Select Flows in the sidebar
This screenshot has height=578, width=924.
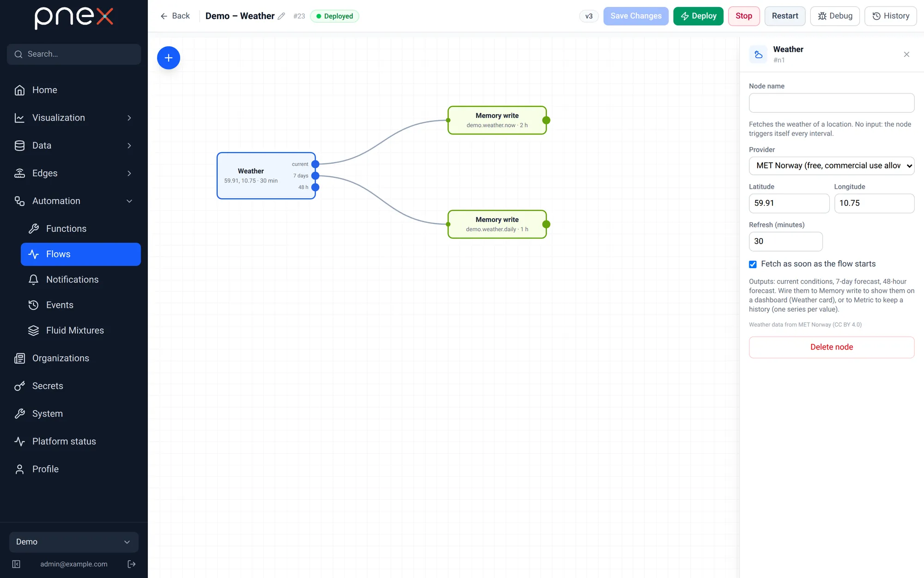pos(81,254)
